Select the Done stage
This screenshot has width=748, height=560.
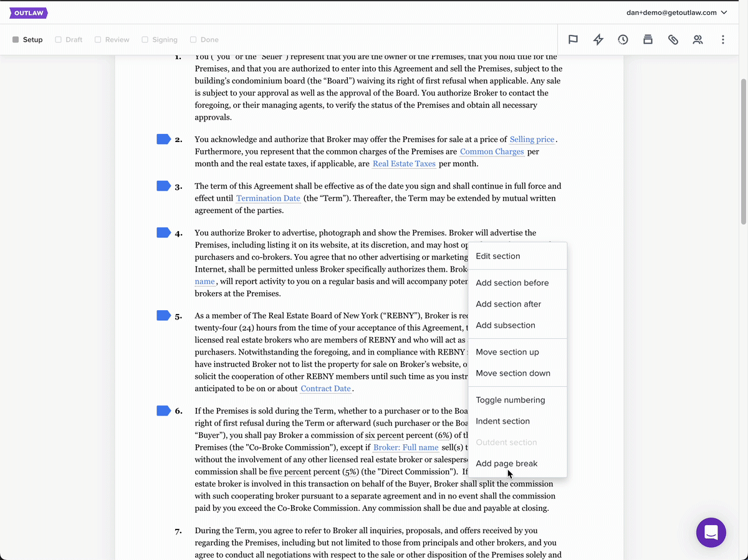tap(204, 40)
